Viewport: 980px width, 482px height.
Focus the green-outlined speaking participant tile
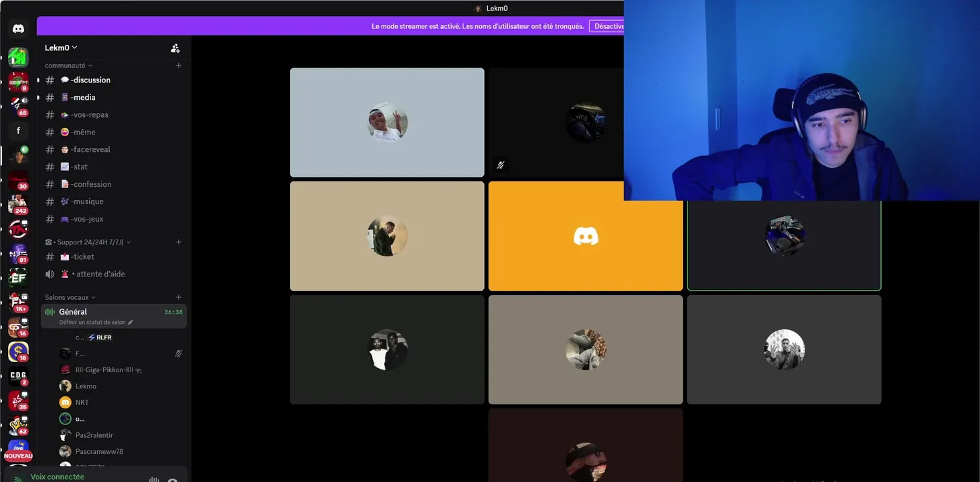tap(784, 245)
